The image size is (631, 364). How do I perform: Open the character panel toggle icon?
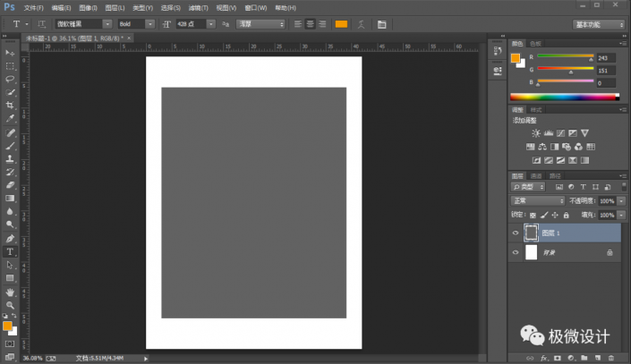coord(383,23)
